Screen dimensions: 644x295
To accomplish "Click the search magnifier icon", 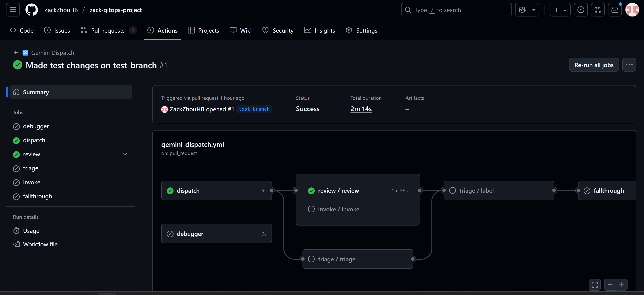I will coord(408,10).
